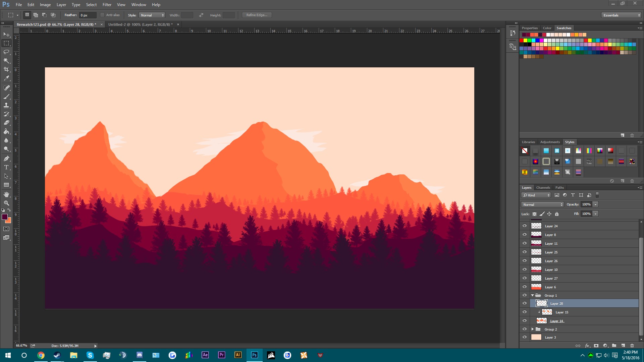
Task: Click the foreground color swatch
Action: pyautogui.click(x=4, y=217)
